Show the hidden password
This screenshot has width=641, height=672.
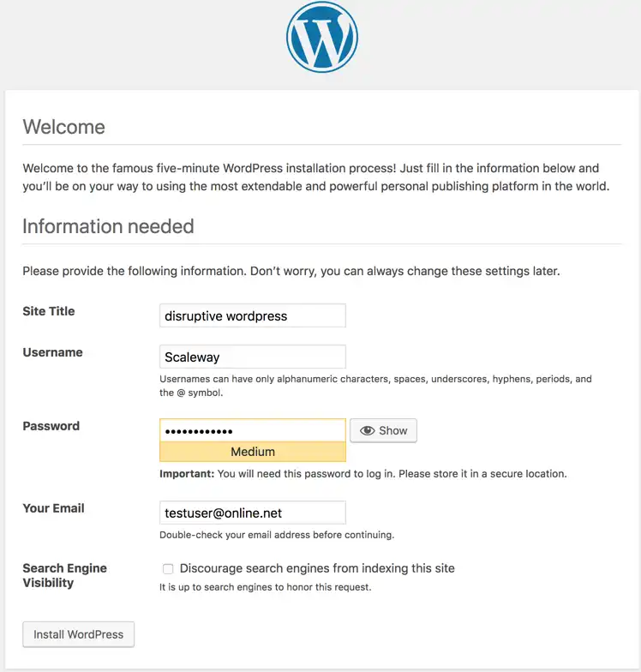coord(383,430)
